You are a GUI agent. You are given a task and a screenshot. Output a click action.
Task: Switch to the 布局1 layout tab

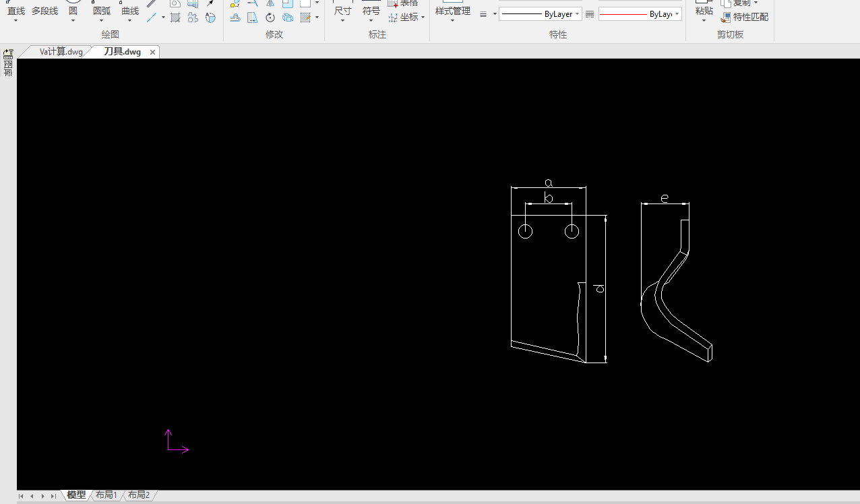[106, 495]
